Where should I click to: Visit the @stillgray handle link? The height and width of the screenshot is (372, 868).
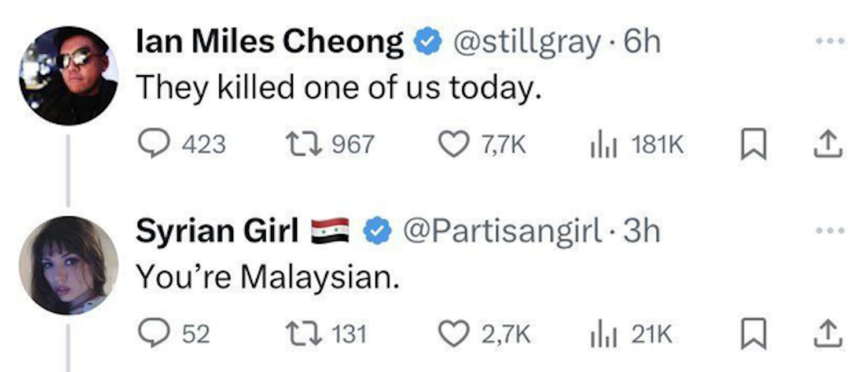[526, 42]
